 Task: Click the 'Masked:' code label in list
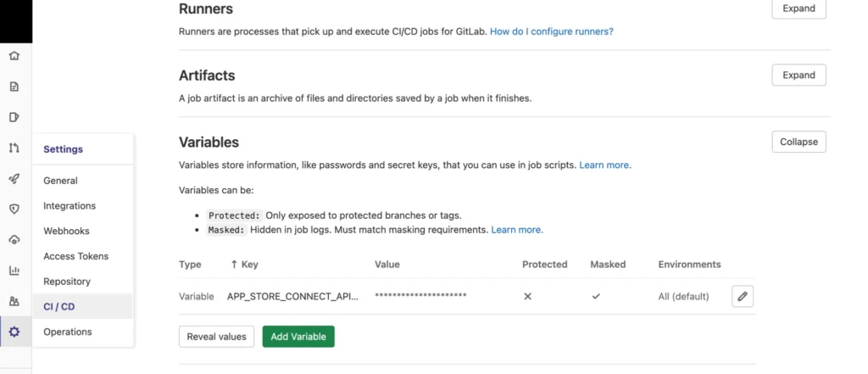[226, 229]
